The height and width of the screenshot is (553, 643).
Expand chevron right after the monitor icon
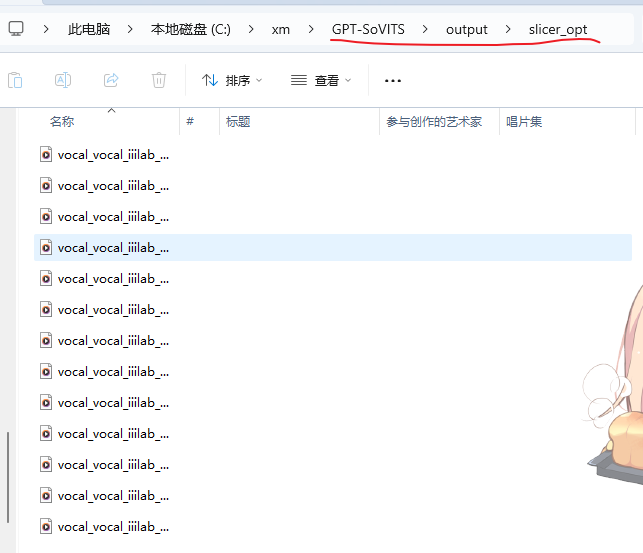(46, 29)
